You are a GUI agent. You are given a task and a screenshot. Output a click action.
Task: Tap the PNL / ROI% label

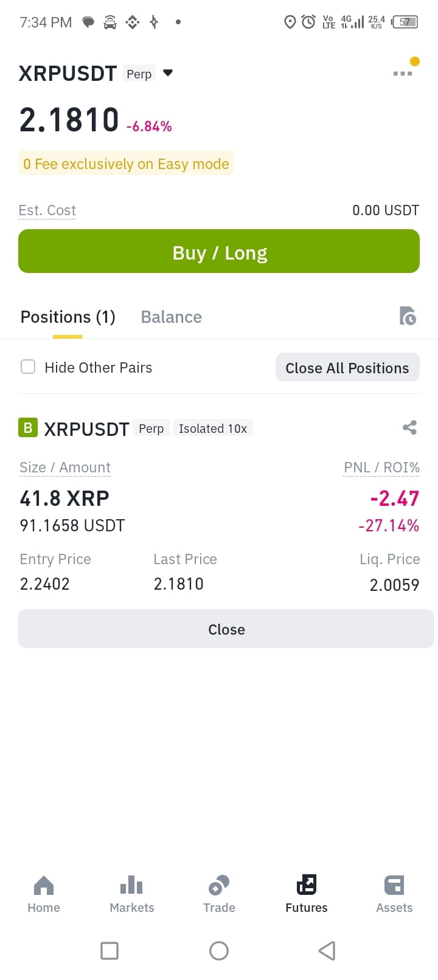click(381, 468)
